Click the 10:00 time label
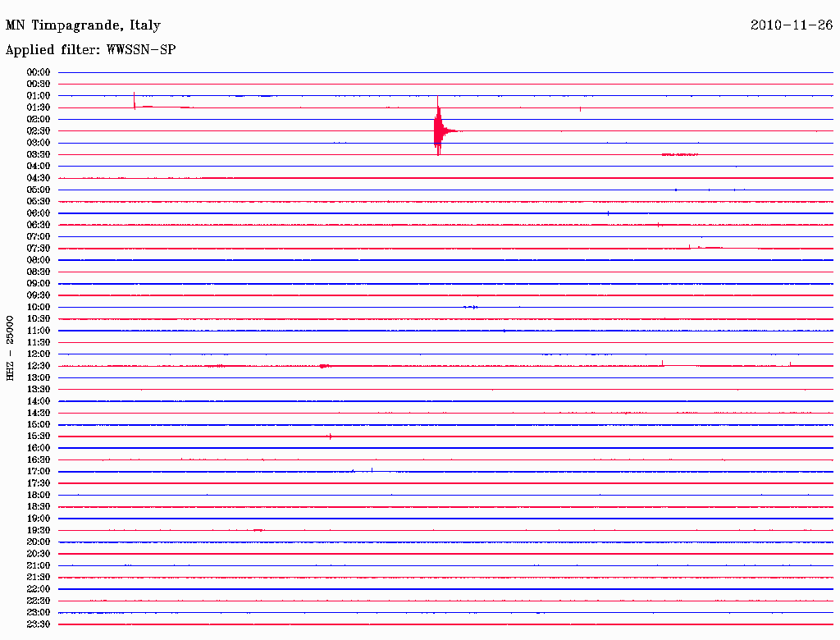Screen dimensions: 840x640 [38, 307]
